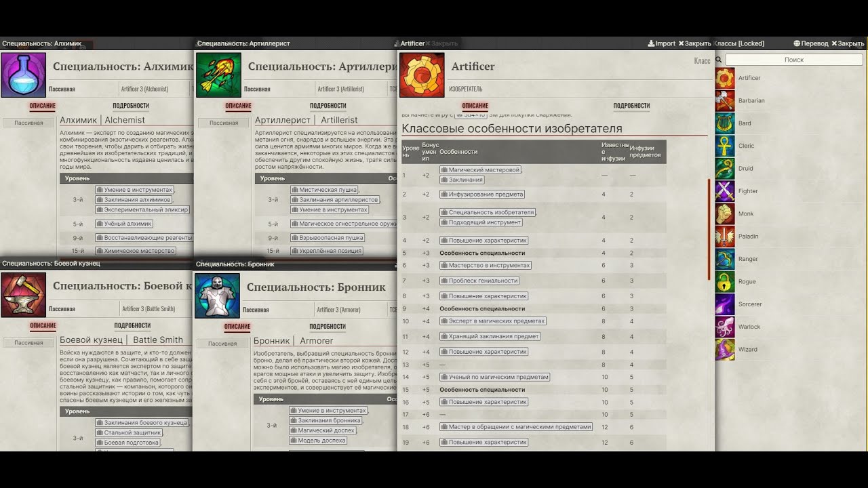Image resolution: width=868 pixels, height=488 pixels.
Task: Open the Экспериментальный эликсир link
Action: (x=142, y=210)
